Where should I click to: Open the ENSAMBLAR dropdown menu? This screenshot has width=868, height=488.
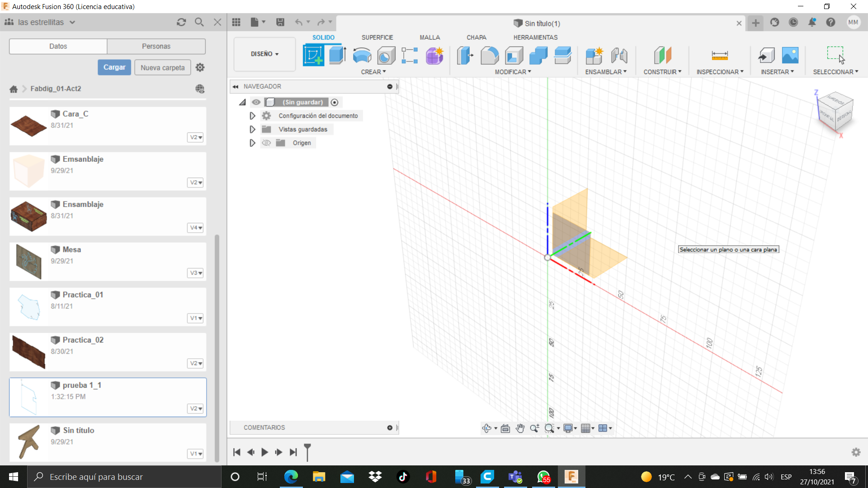pos(606,72)
